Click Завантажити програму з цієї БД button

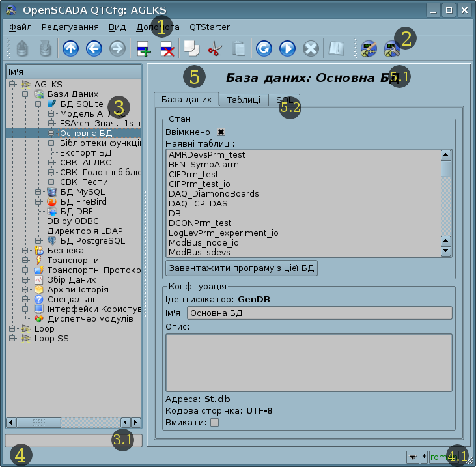tap(242, 268)
